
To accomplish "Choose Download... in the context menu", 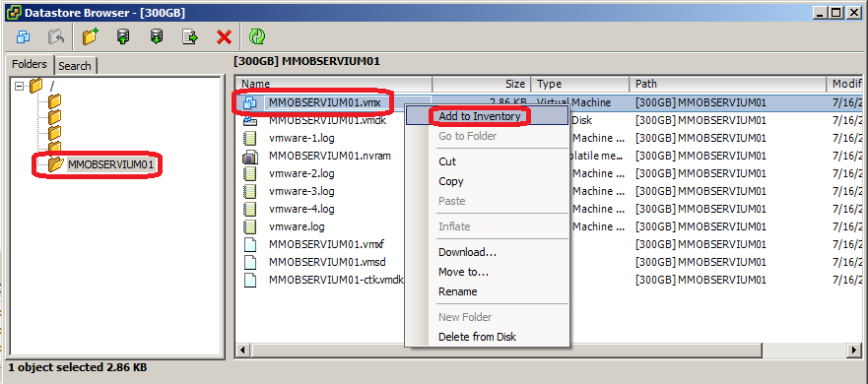I will click(467, 252).
